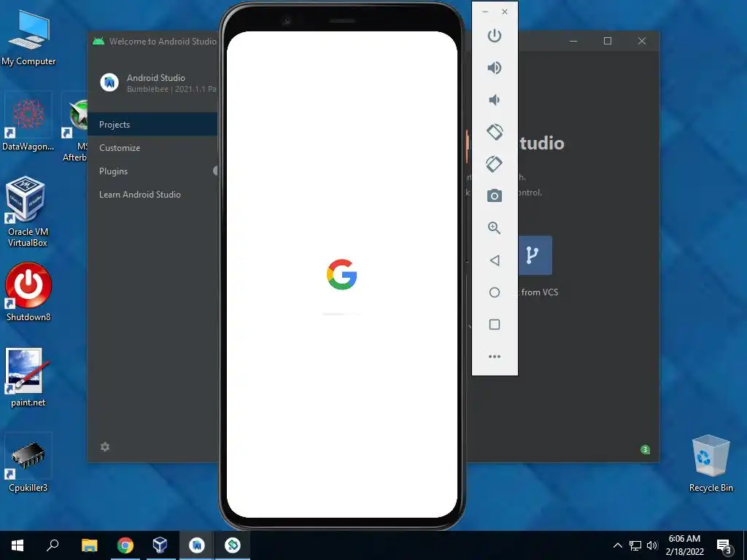Open Android Studio settings gear icon
The image size is (747, 560).
click(x=105, y=447)
